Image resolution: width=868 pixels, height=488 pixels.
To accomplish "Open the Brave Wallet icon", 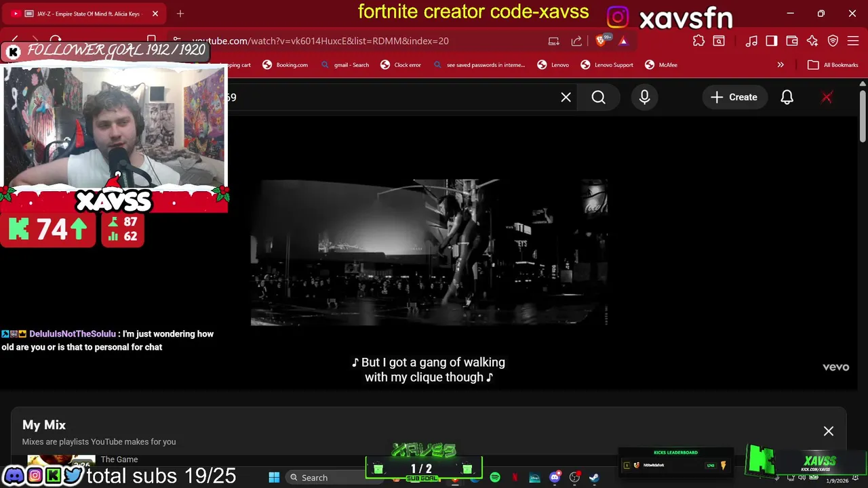I will 792,41.
